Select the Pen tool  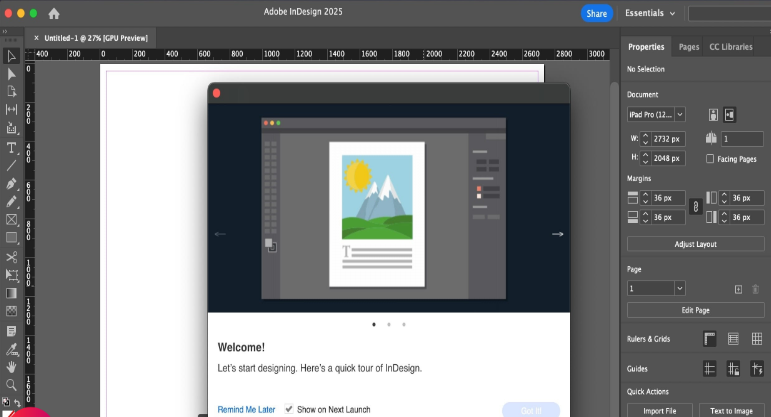[12, 184]
